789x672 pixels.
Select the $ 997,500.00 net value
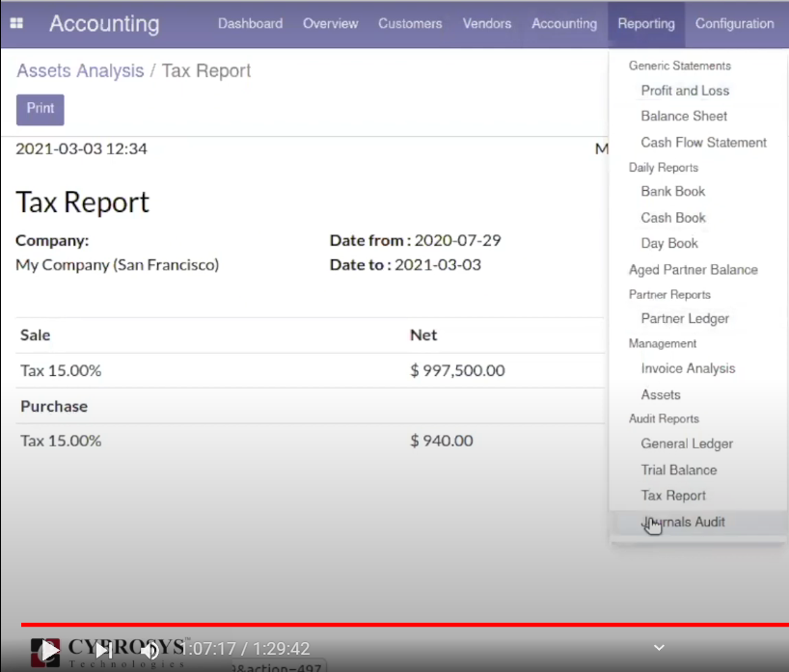click(x=457, y=370)
